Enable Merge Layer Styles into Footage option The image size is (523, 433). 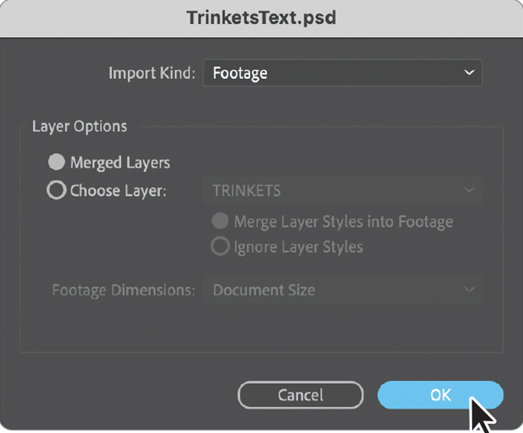tap(220, 221)
